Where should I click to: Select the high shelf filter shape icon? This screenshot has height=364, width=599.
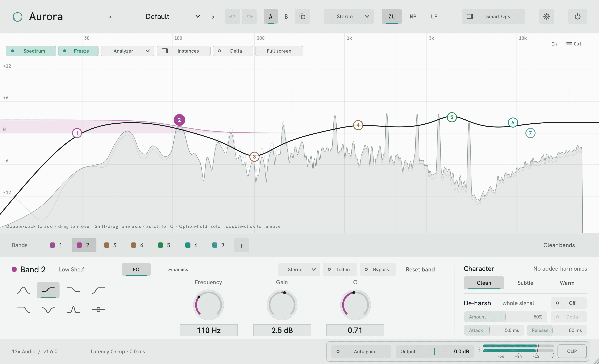(73, 290)
